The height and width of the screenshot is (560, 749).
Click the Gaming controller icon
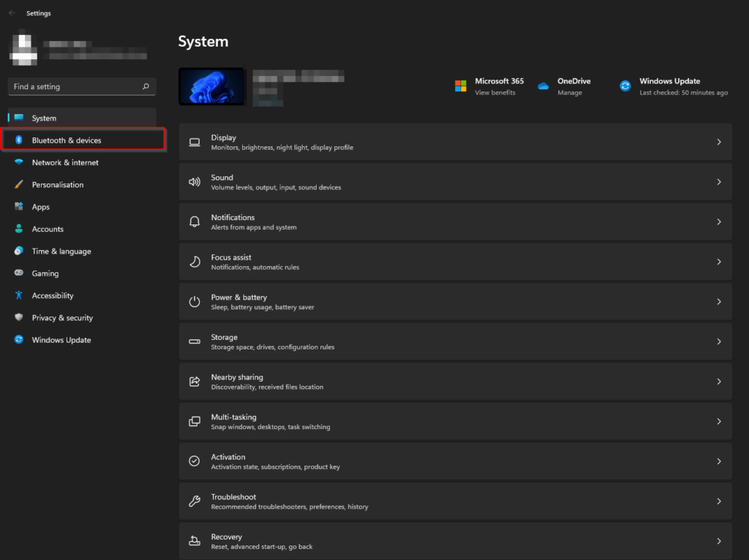click(19, 273)
